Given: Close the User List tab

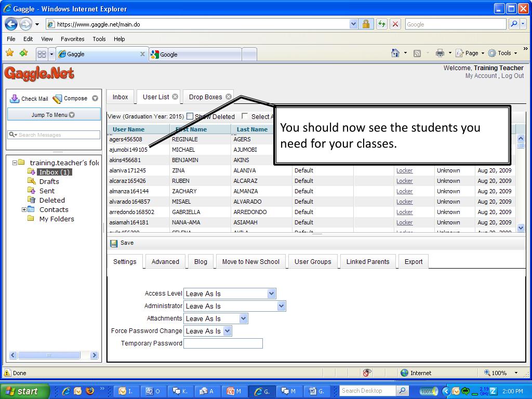Looking at the screenshot, I should (175, 97).
